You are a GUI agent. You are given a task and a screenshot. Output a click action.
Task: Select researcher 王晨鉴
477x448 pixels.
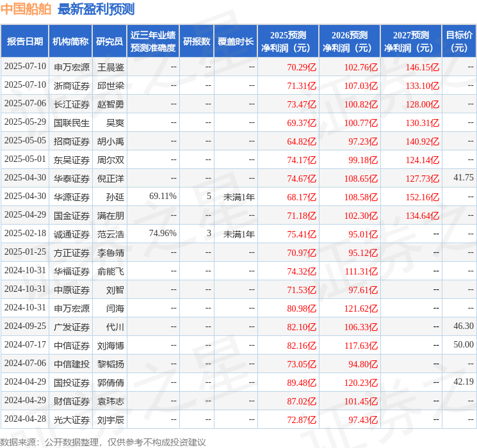(111, 67)
